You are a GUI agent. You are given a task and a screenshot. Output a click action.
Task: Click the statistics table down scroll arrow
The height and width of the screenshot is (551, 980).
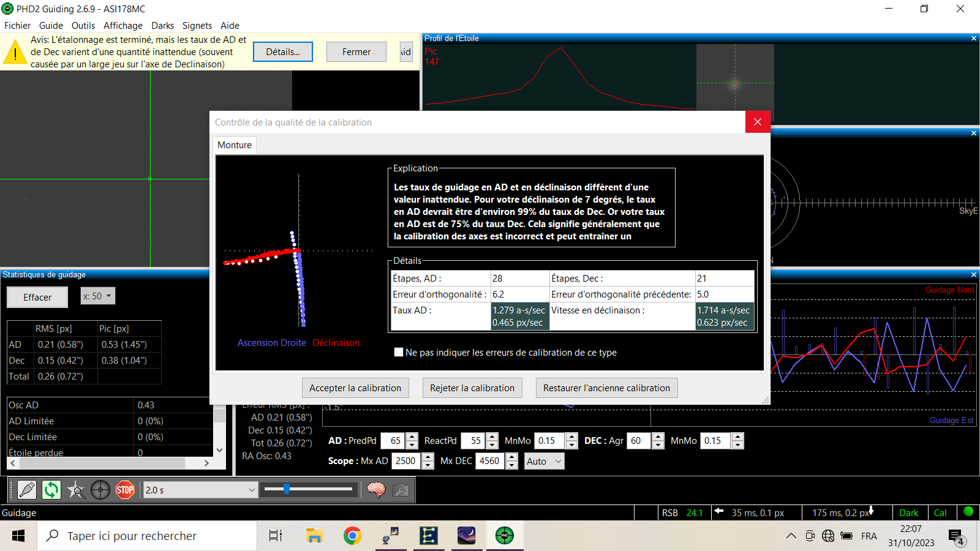tap(220, 450)
